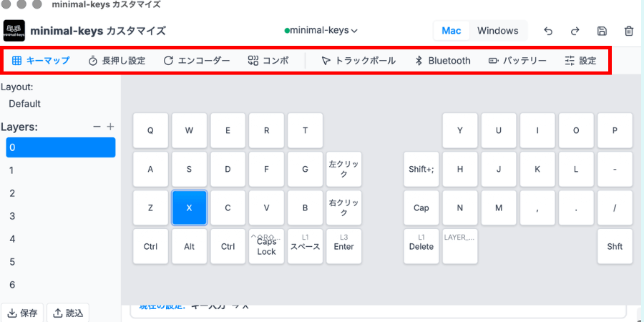Click the 読込 load button
The image size is (644, 322).
tap(68, 313)
